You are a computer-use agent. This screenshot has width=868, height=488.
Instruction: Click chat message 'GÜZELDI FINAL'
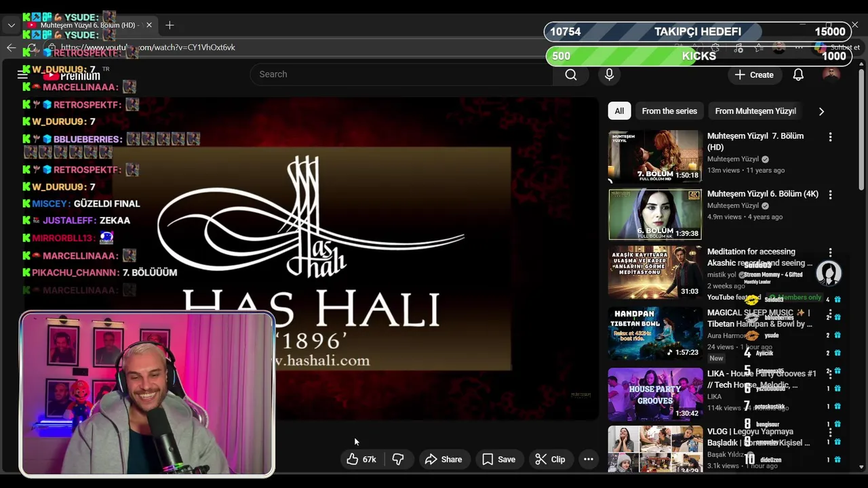tap(106, 203)
